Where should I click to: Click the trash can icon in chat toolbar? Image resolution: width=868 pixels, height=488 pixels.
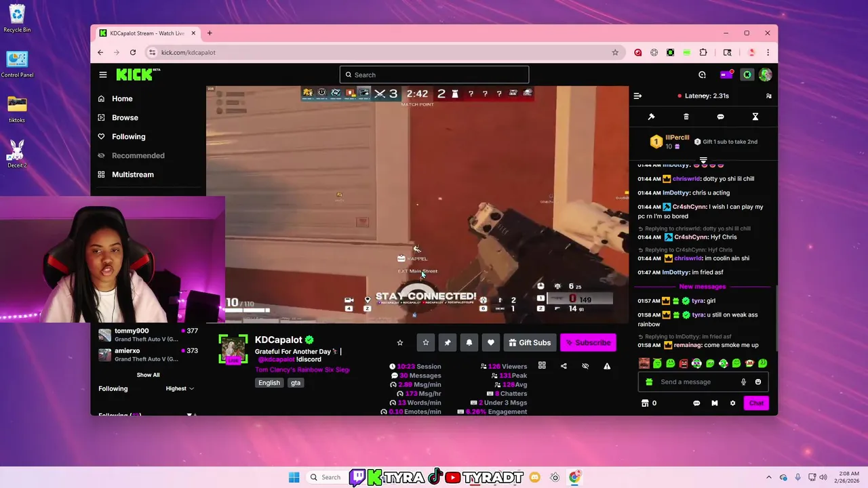pyautogui.click(x=686, y=117)
